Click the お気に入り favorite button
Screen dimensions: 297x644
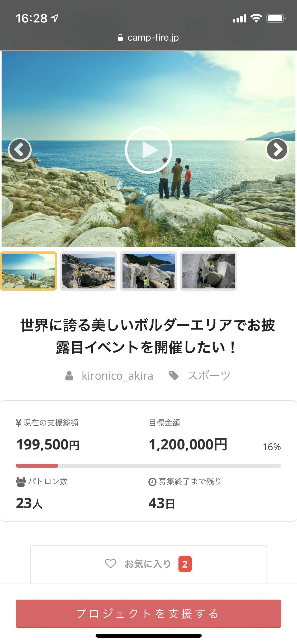(x=148, y=564)
